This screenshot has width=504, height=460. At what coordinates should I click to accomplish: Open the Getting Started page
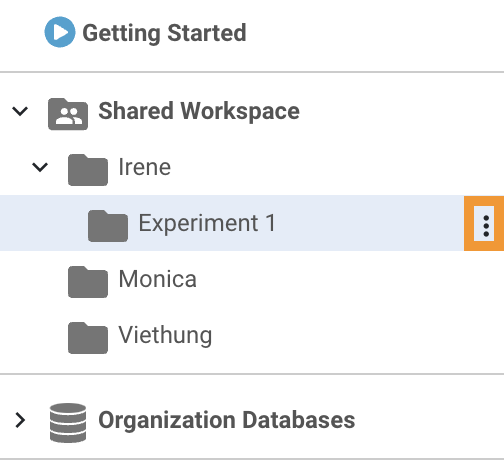[x=164, y=33]
